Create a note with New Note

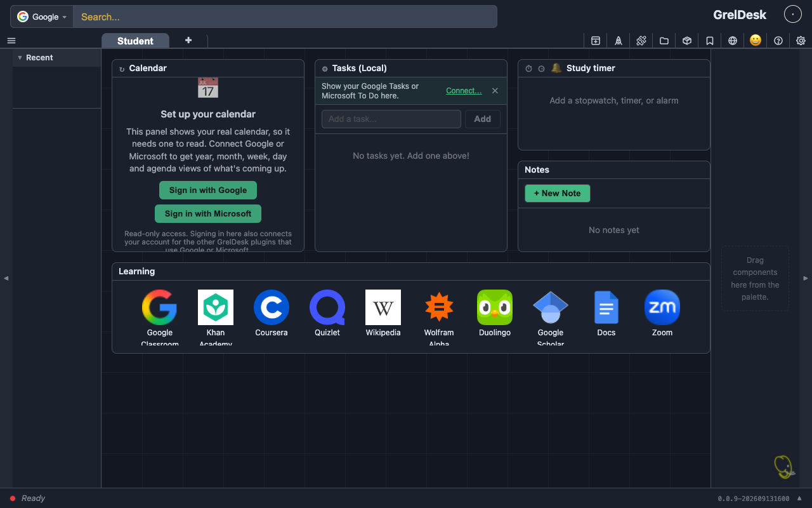click(558, 193)
